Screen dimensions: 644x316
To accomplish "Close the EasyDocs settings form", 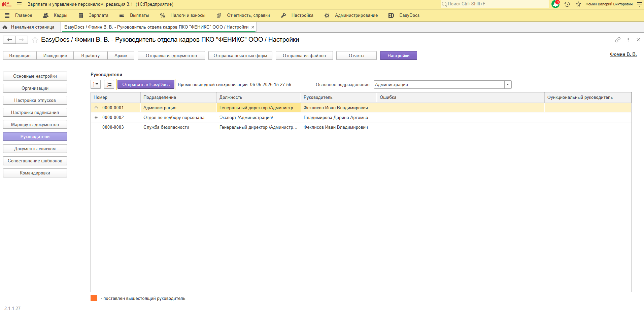I will click(638, 40).
